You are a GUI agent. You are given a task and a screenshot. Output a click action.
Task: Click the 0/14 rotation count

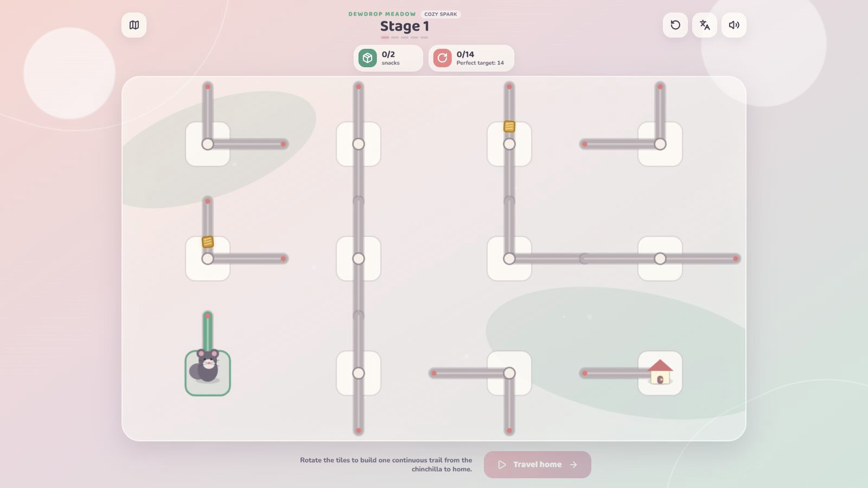click(465, 54)
